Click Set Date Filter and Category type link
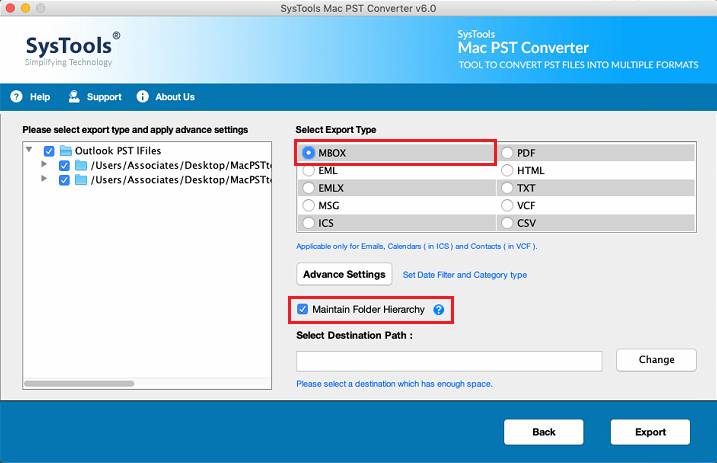The image size is (717, 463). tap(465, 275)
